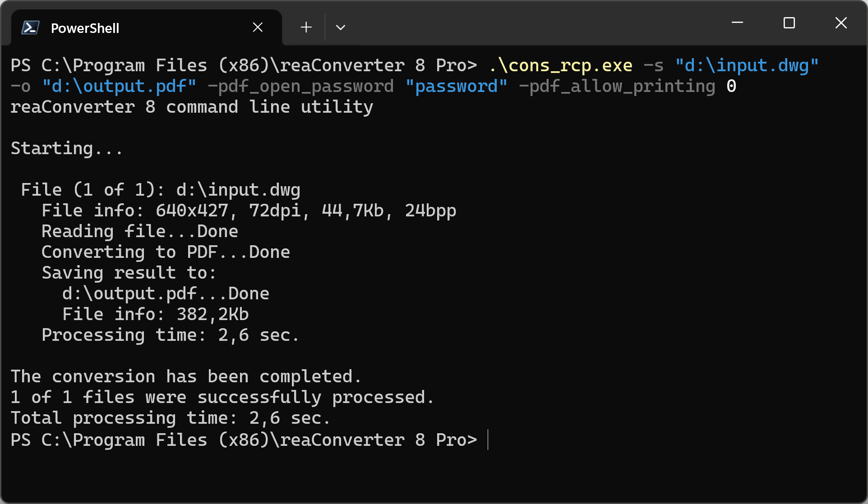Click the -pdf_open_password parameter
Screen dimensions: 868x504
click(300, 86)
